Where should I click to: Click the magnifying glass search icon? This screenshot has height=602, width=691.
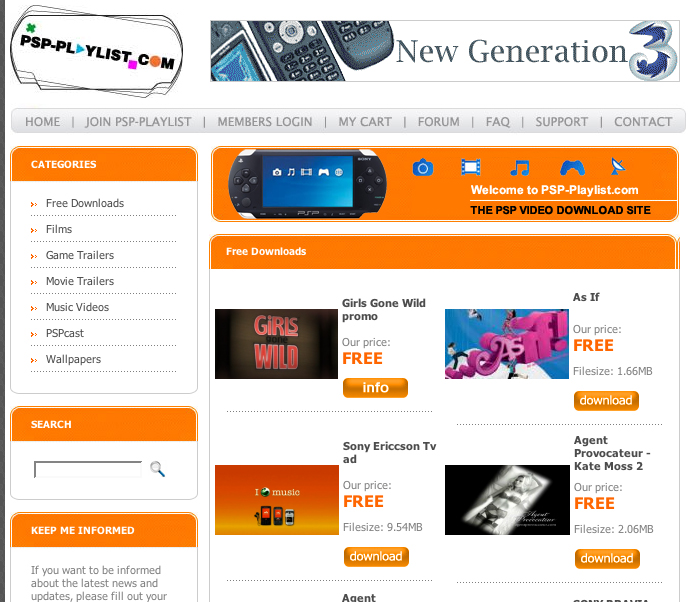click(x=157, y=469)
